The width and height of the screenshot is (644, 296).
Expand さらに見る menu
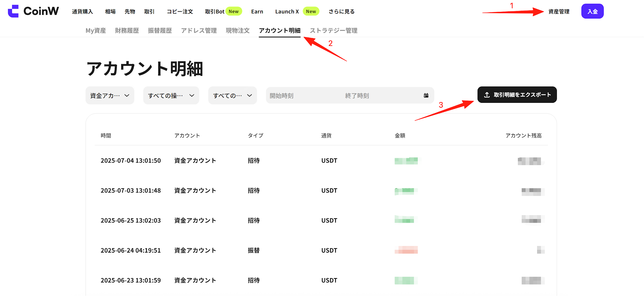341,12
